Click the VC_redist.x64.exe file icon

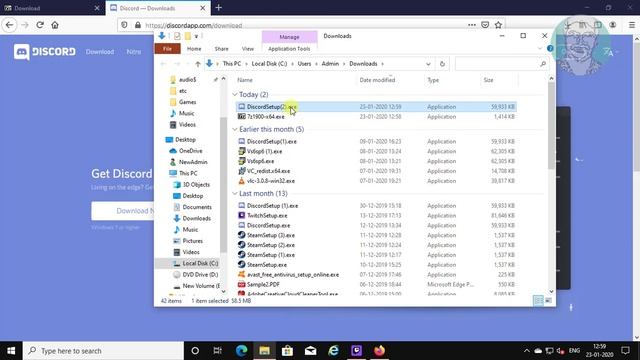pos(242,171)
